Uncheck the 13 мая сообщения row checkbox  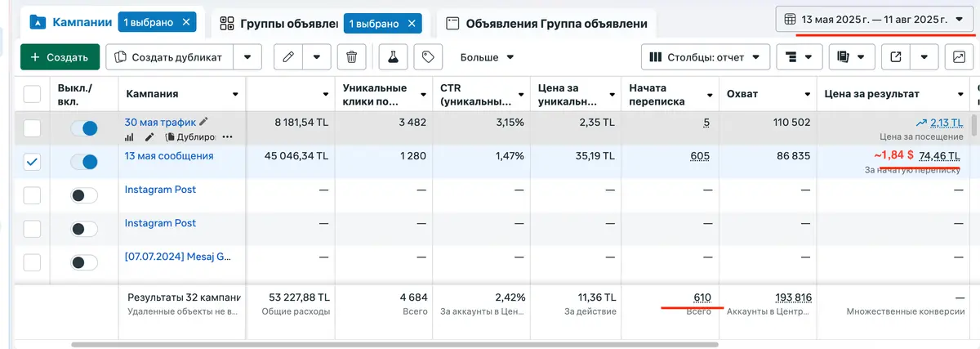click(32, 162)
